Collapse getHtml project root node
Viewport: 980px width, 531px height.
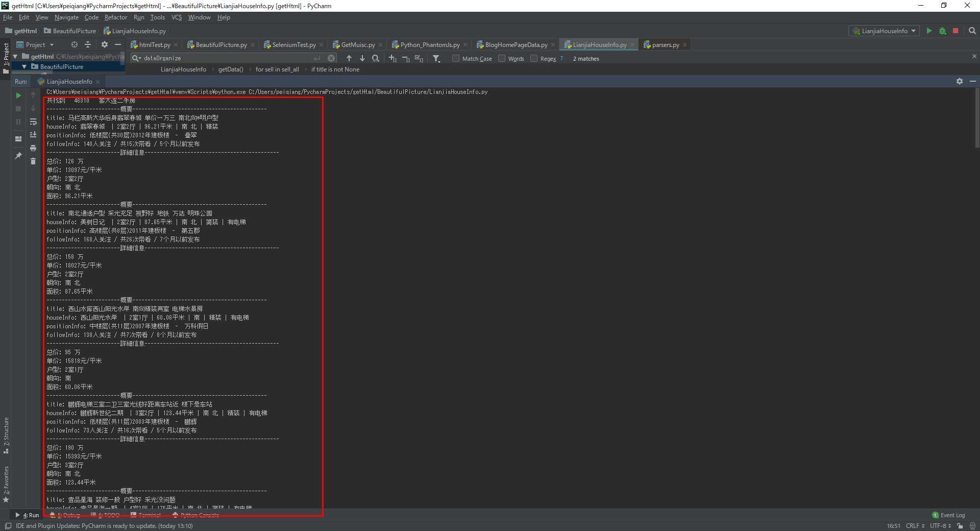(15, 57)
